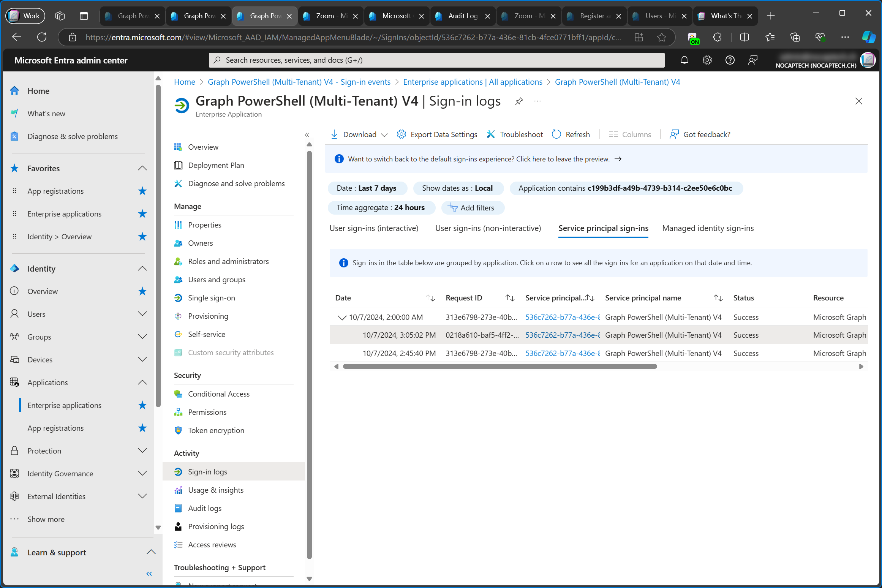This screenshot has height=588, width=882.
Task: Open Roles and administrators
Action: [228, 261]
